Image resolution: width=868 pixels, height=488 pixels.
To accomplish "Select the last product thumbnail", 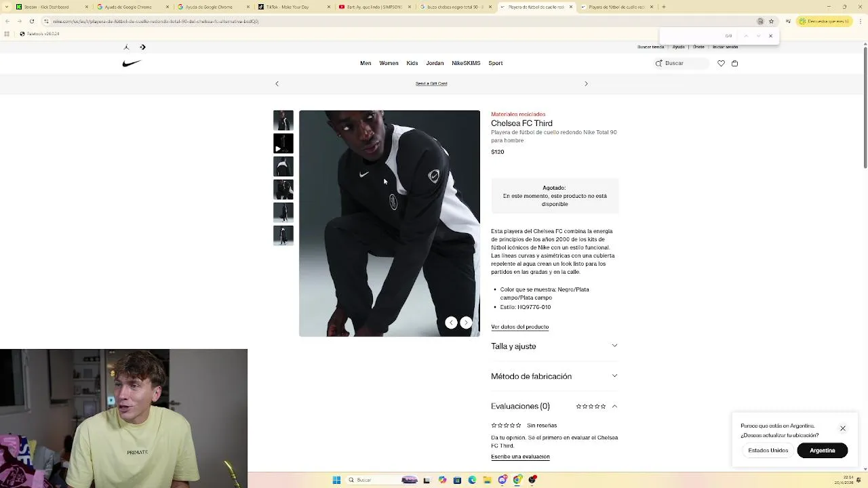I will tap(283, 236).
